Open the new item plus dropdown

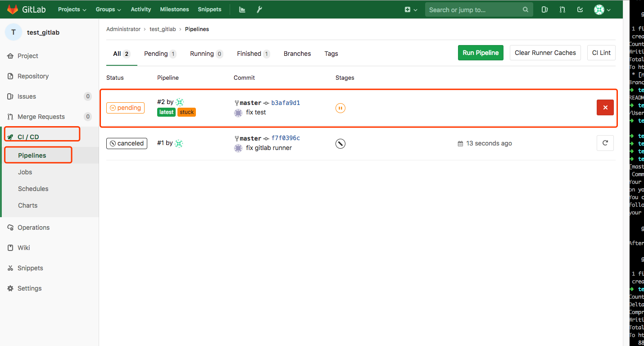(411, 9)
